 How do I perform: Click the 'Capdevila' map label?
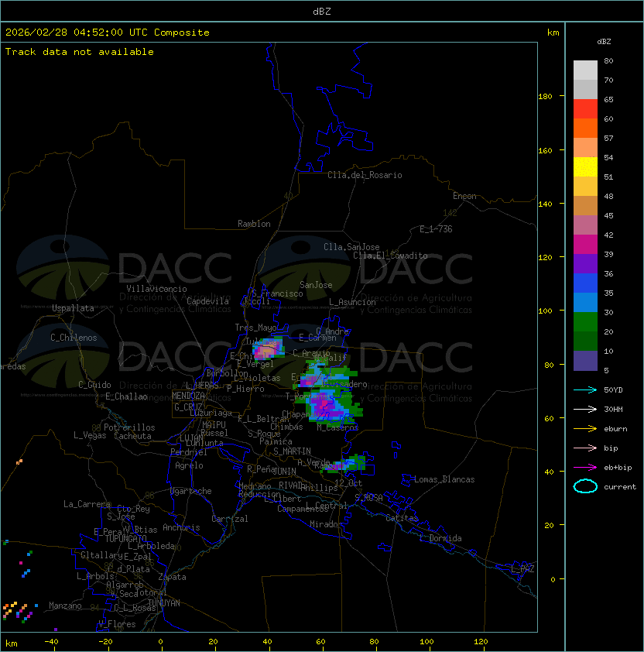[208, 301]
